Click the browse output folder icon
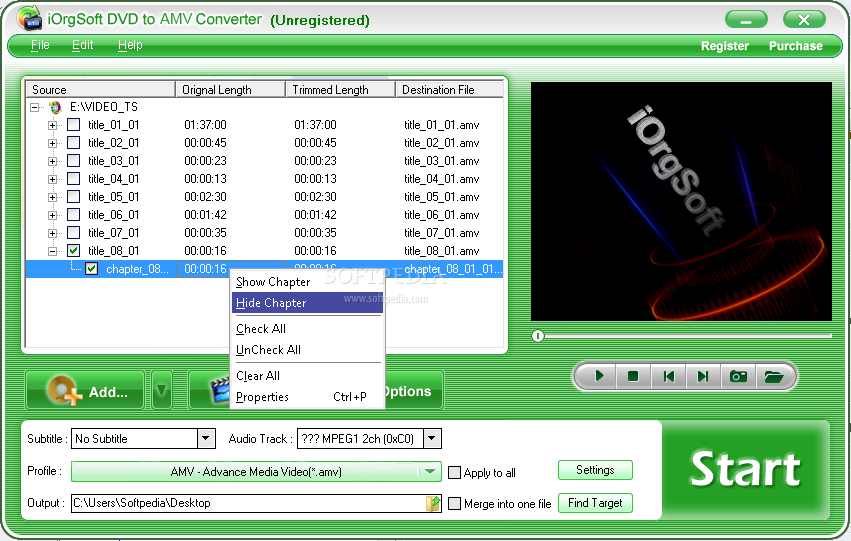This screenshot has width=851, height=541. (433, 503)
